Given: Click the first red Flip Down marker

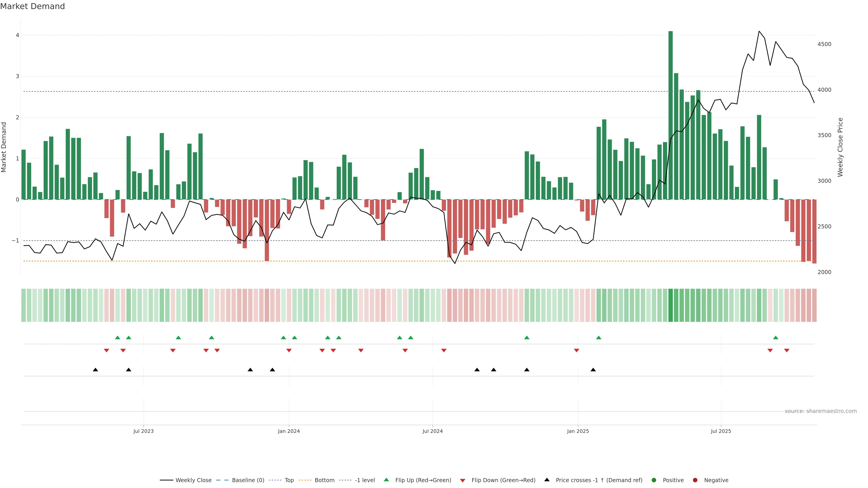Looking at the screenshot, I should point(106,351).
